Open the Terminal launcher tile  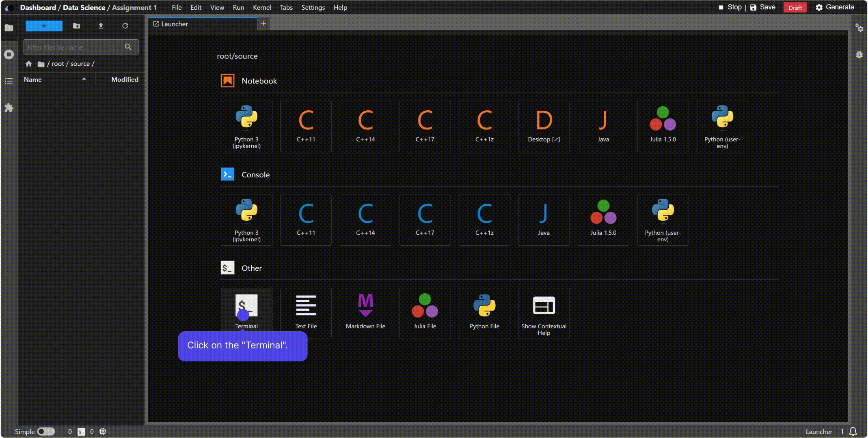[x=246, y=313]
